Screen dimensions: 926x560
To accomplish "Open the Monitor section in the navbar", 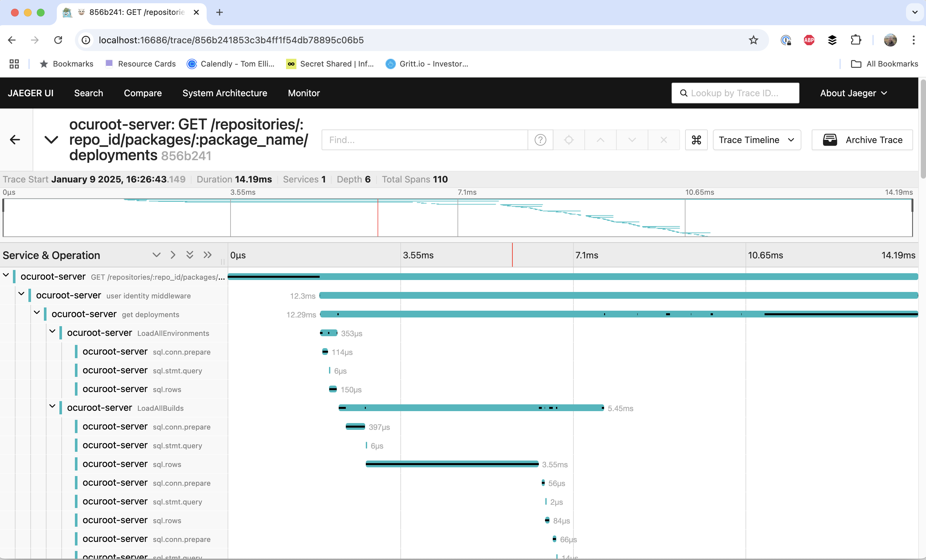I will point(304,93).
